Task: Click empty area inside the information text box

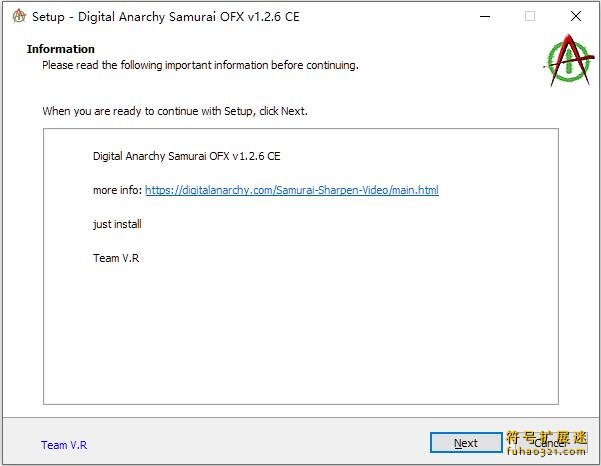Action: click(300, 340)
